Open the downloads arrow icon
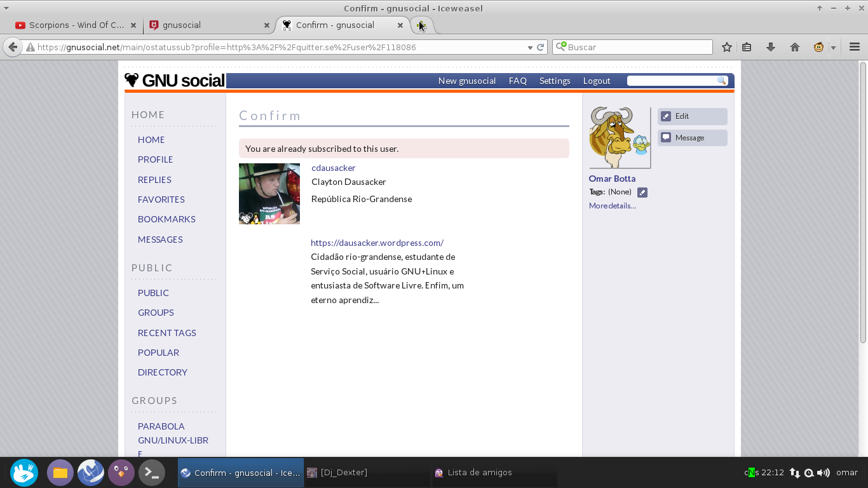Image resolution: width=868 pixels, height=488 pixels. point(771,47)
